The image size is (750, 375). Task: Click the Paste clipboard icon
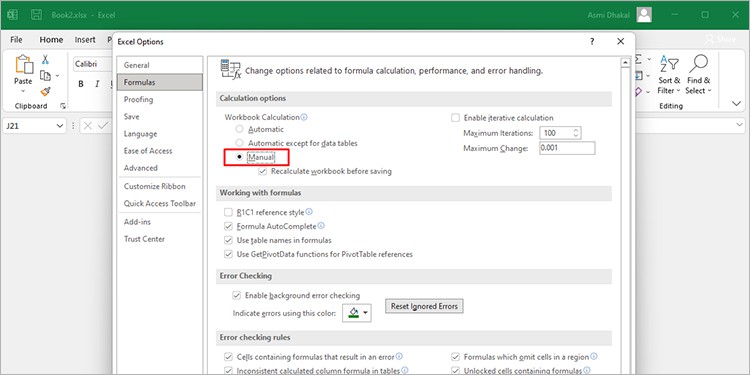[x=23, y=64]
